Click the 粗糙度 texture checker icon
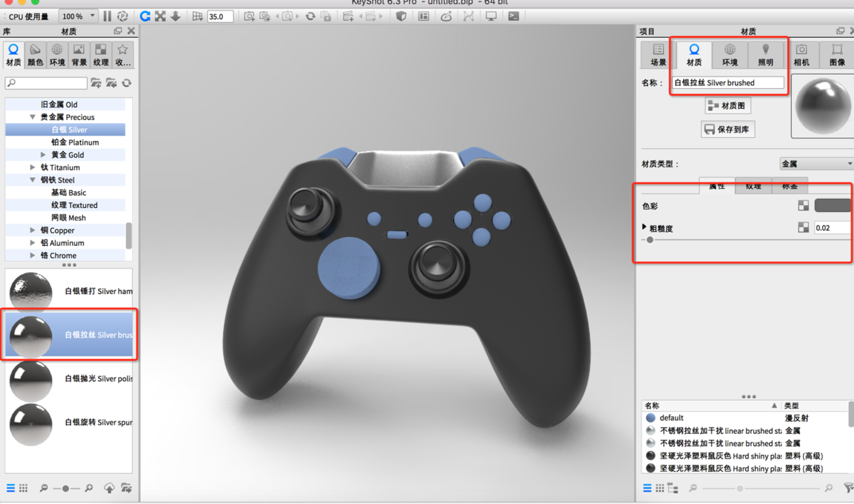Image resolution: width=854 pixels, height=504 pixels. click(x=803, y=227)
